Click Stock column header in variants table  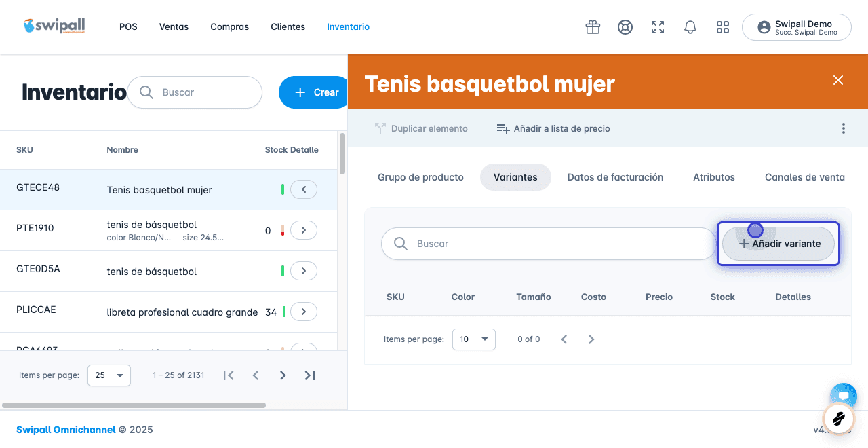tap(723, 297)
